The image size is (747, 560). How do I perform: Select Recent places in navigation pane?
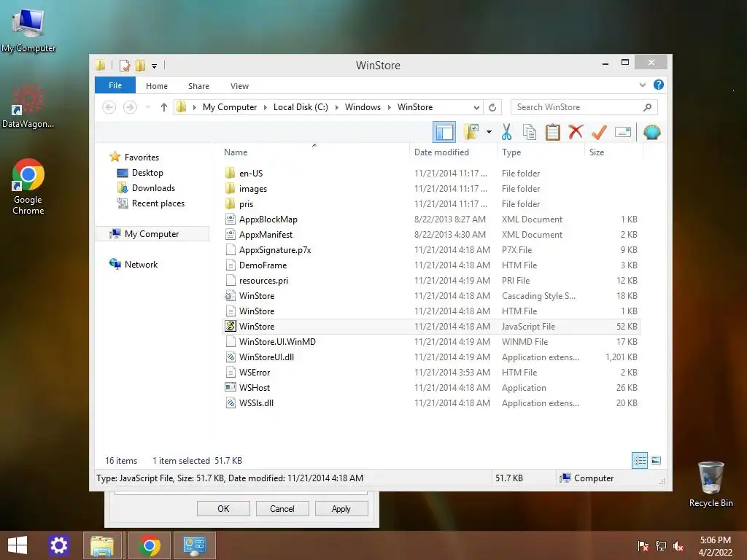[x=158, y=203]
